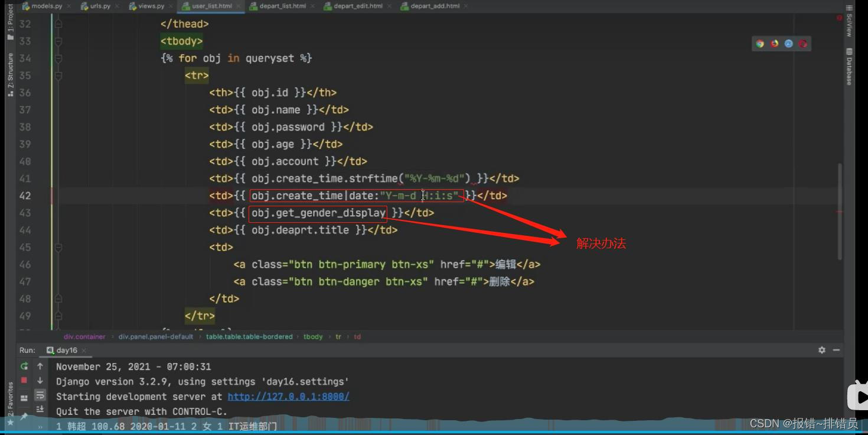Click the Rerun button in the Run panel
Image resolution: width=868 pixels, height=435 pixels.
[24, 366]
